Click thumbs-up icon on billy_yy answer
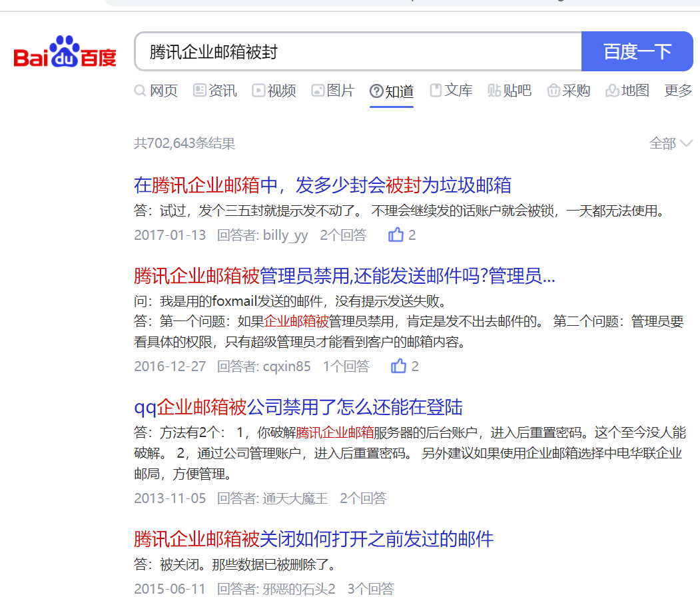700x601 pixels. coord(396,235)
